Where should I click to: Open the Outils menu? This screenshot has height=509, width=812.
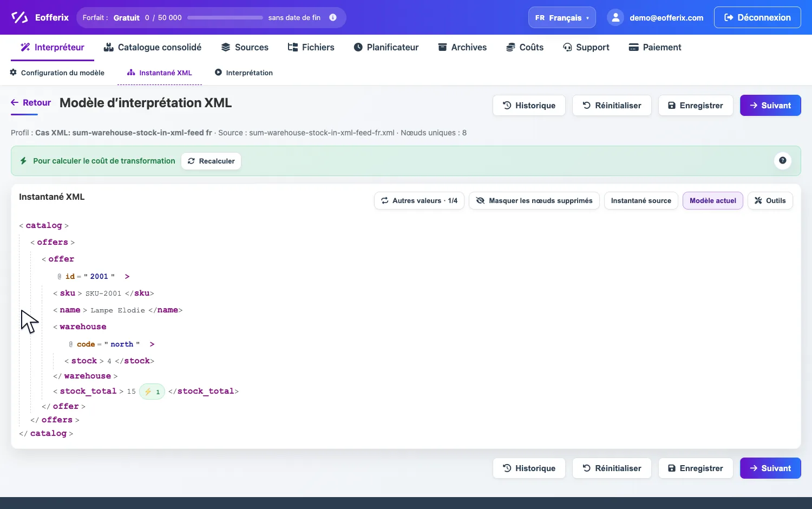coord(770,200)
